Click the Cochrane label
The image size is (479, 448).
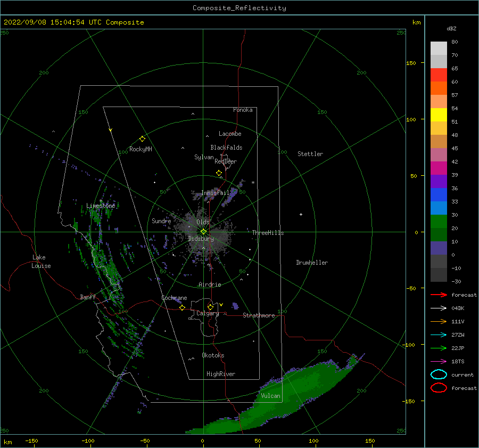pos(174,298)
